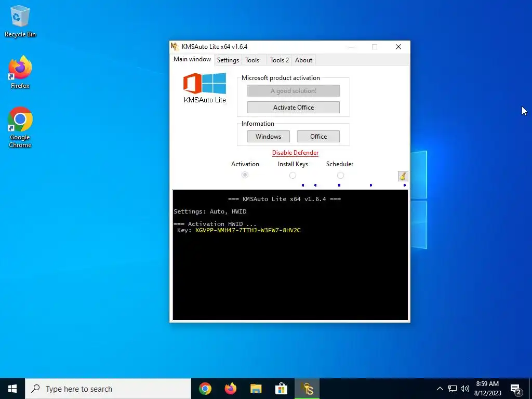Click the 'A good solution!' button

(x=293, y=90)
